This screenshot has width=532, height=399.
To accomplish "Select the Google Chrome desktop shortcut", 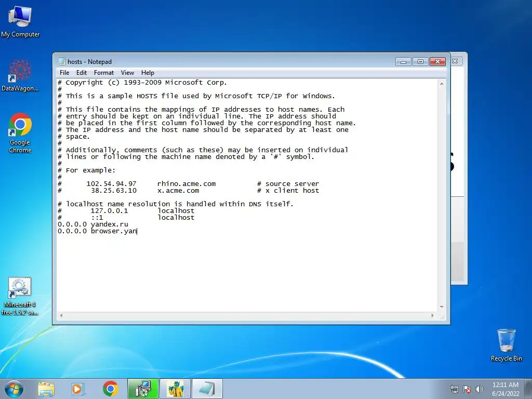I will click(x=20, y=133).
